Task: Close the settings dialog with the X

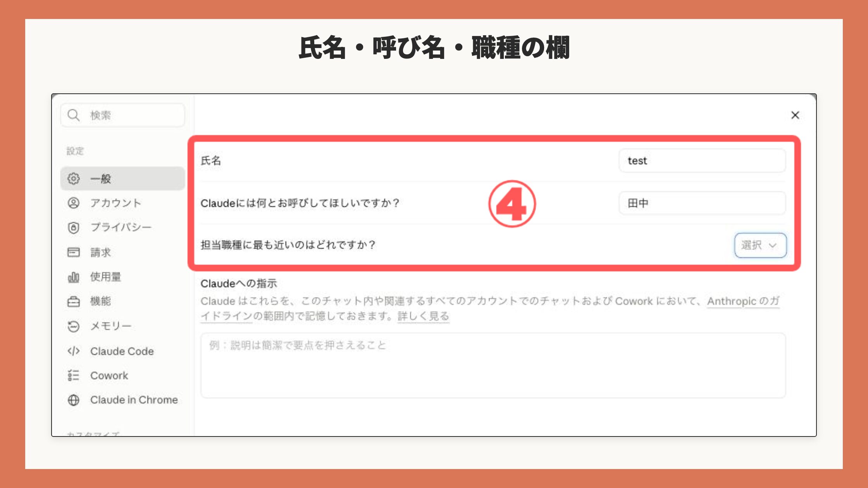Action: click(x=795, y=115)
